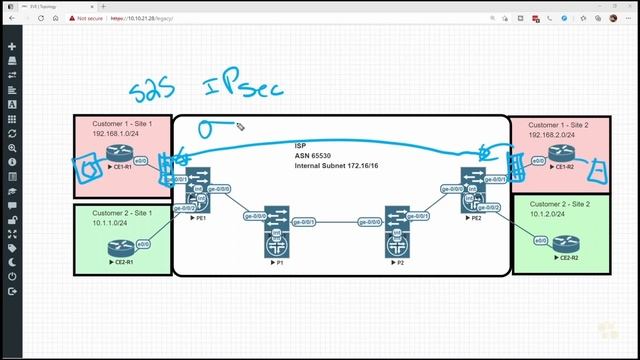
Task: Select the CE2-R2 router node
Action: [x=566, y=244]
